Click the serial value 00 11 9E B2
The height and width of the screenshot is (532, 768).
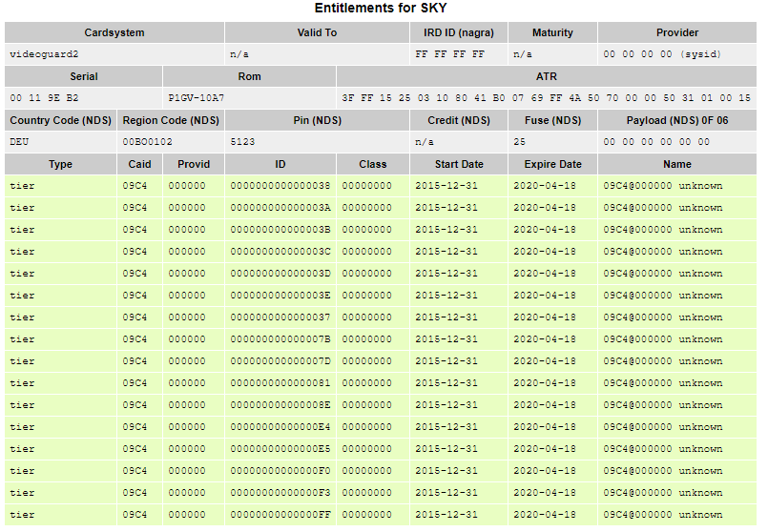click(44, 98)
